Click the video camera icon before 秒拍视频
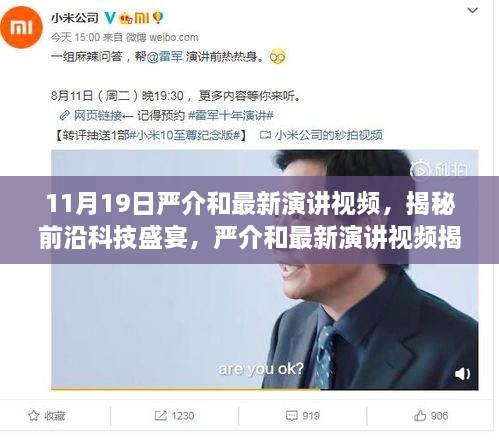 (265, 135)
